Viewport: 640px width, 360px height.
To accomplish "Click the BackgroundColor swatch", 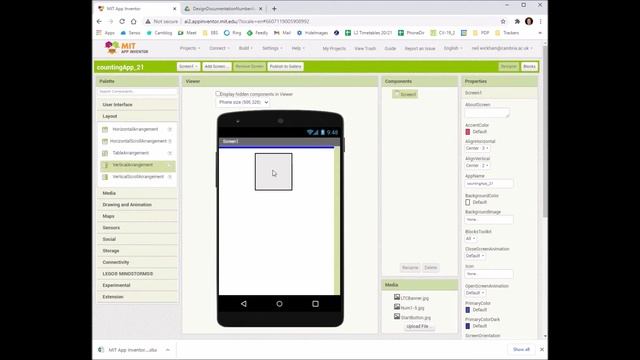I will (x=468, y=202).
